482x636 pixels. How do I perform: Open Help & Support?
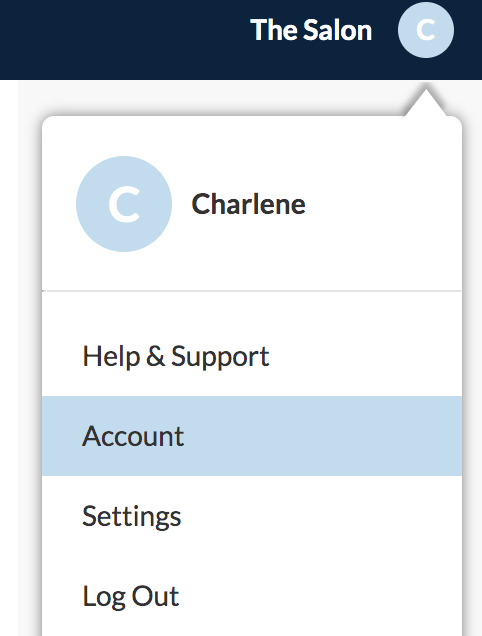(x=252, y=356)
